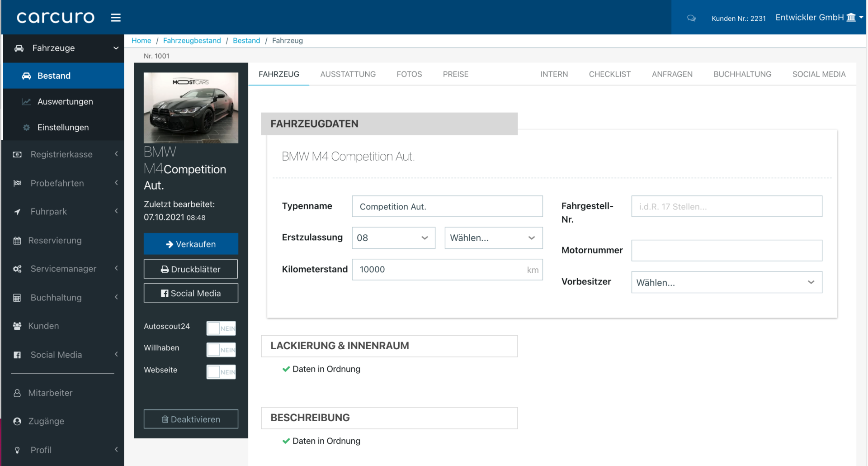Click the Reservierung calendar icon

point(17,241)
